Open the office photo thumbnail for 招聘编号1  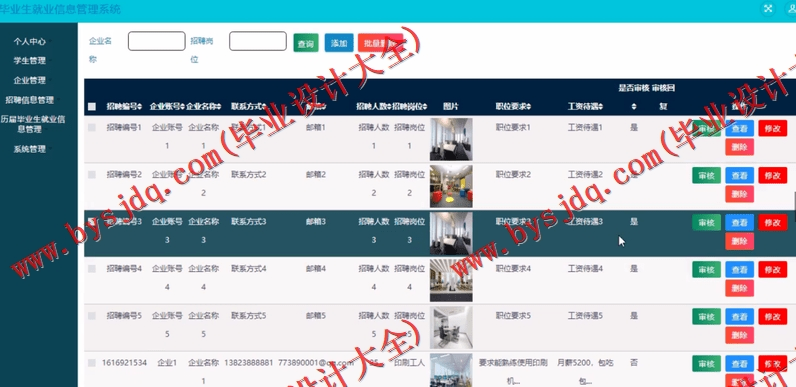451,139
